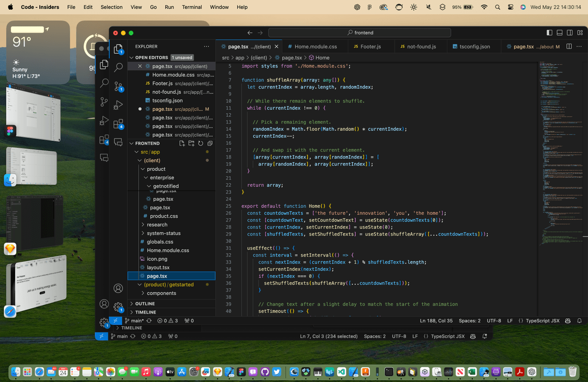This screenshot has height=382, width=588.
Task: Synchronize changes icon next to main*
Action: (149, 321)
